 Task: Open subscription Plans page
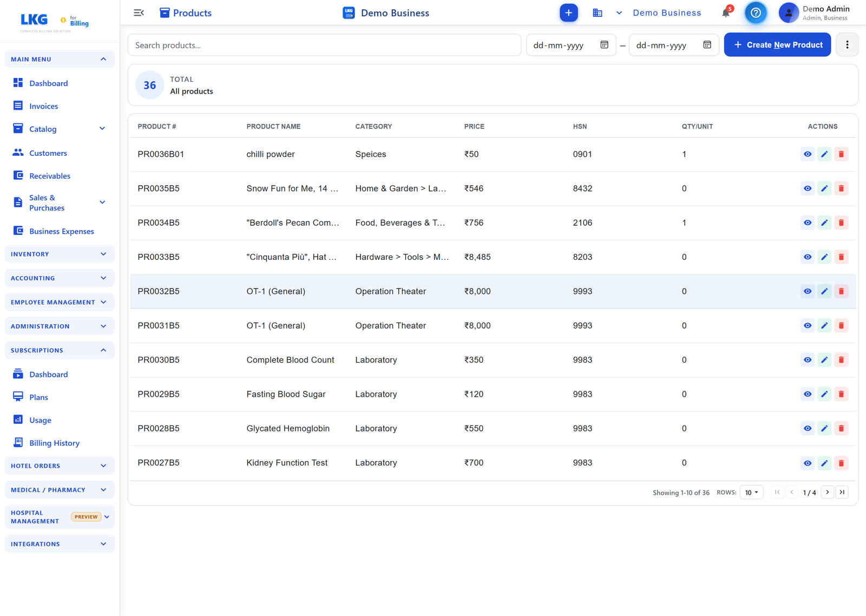tap(60, 397)
